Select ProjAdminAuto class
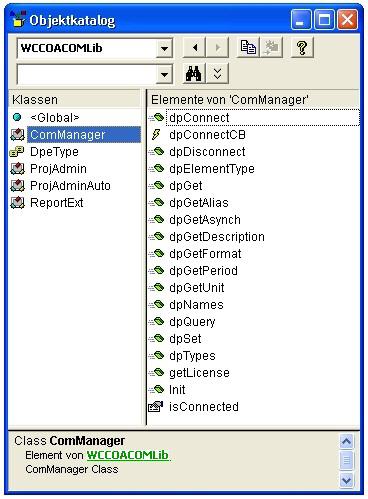This screenshot has width=368, height=499. pyautogui.click(x=70, y=186)
